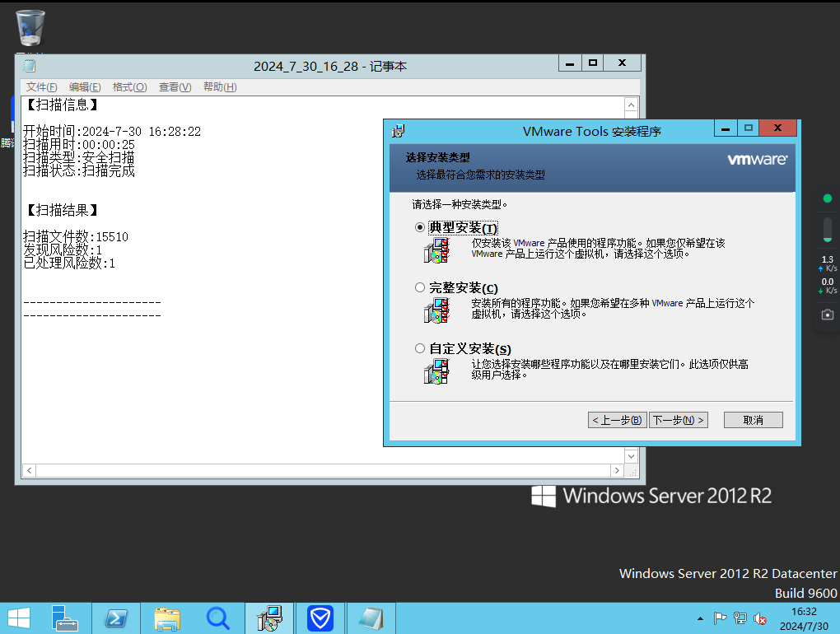Select Typical install radio button

[420, 227]
